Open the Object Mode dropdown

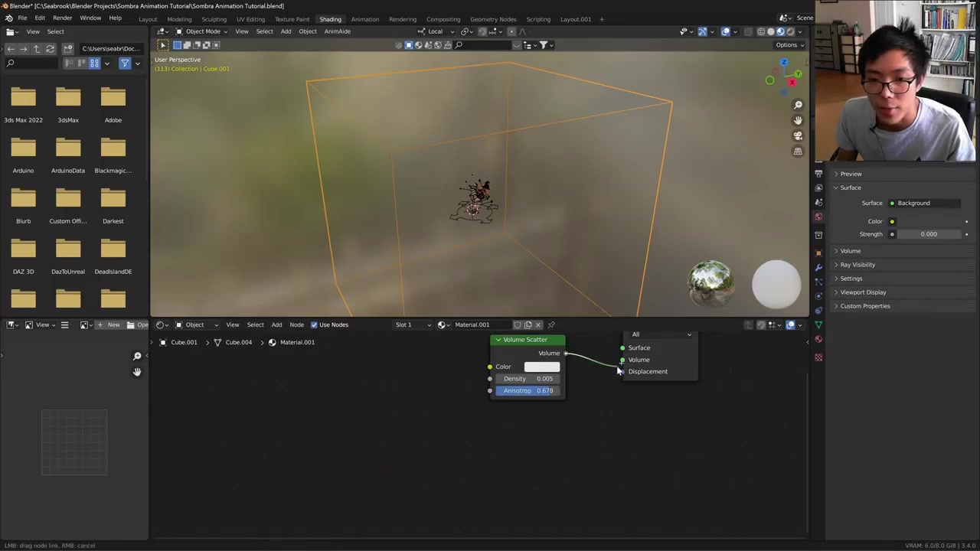203,31
